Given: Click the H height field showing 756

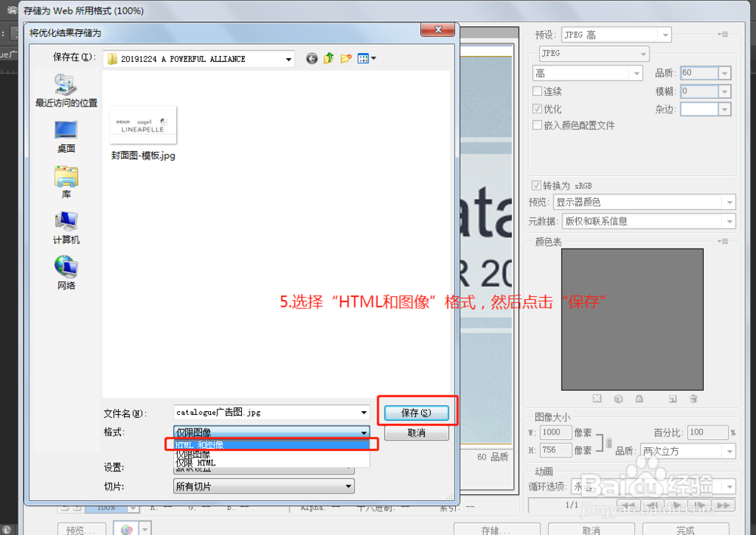Looking at the screenshot, I should pos(556,450).
